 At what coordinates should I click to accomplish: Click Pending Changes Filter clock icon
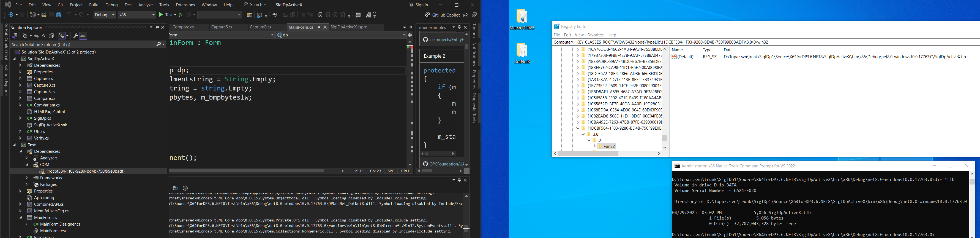tap(25, 36)
